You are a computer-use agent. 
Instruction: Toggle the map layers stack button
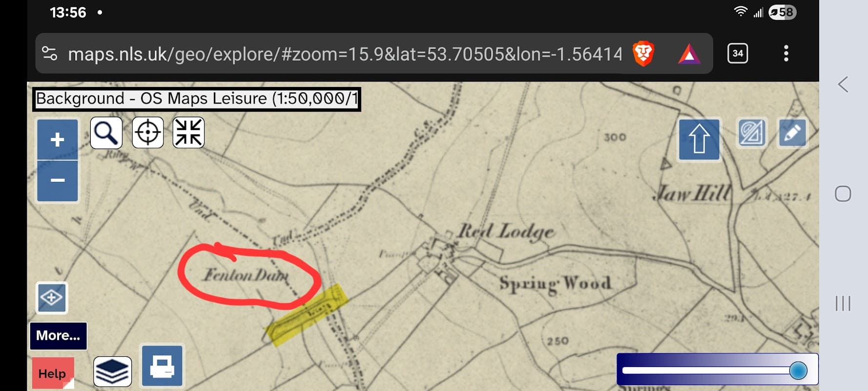click(112, 371)
